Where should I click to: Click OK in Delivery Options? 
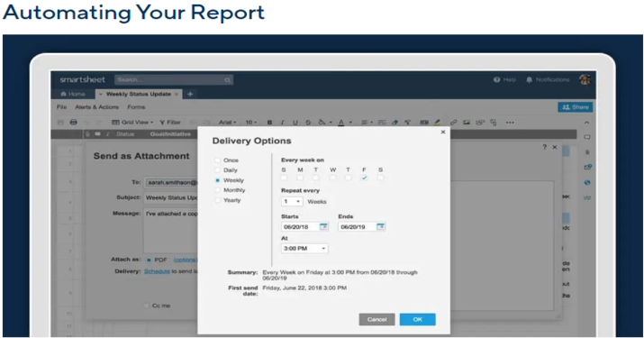417,319
